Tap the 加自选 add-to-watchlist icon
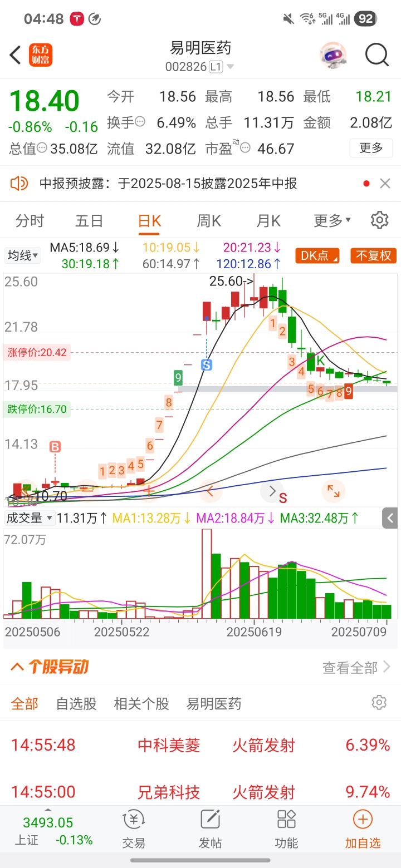Viewport: 401px width, 868px height. 363,830
